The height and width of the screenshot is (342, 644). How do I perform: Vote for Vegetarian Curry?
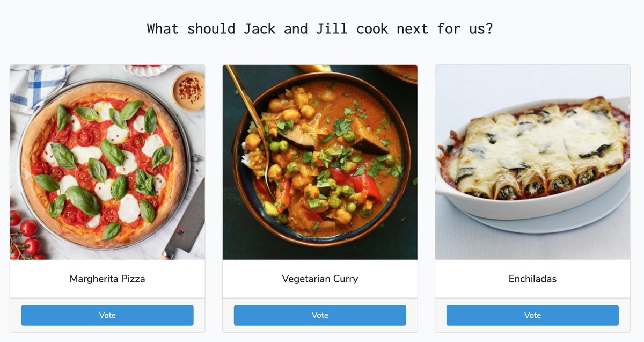[320, 315]
